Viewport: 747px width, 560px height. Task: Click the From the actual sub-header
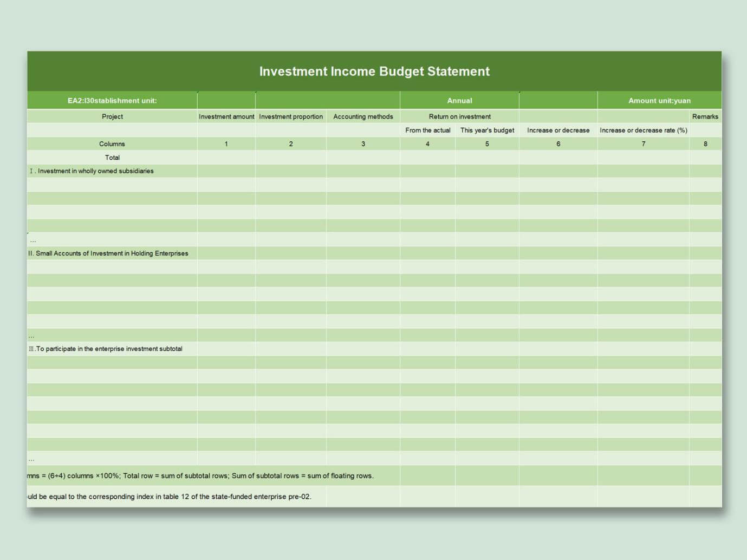click(427, 130)
